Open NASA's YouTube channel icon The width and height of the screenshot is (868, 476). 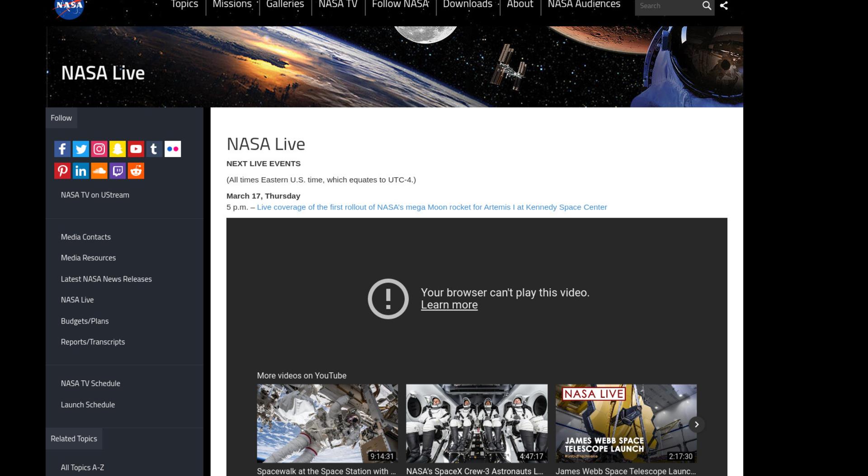(136, 149)
